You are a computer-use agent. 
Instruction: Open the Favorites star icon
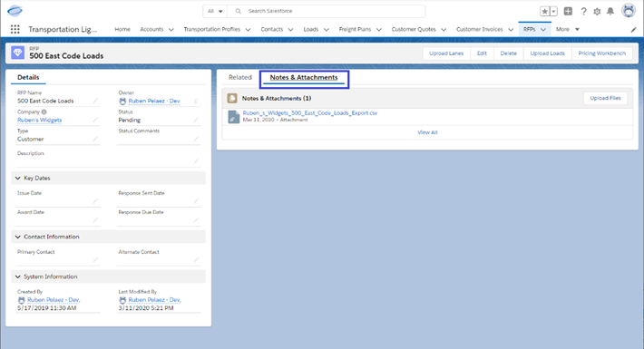[544, 12]
